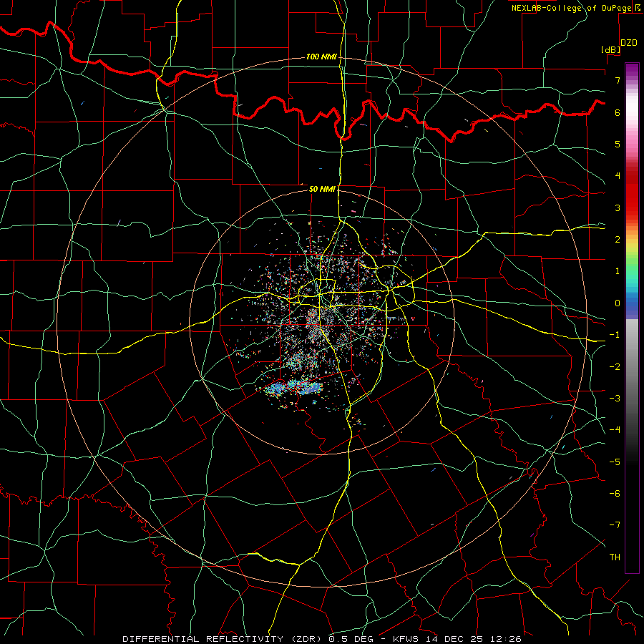Viewport: 644px width, 644px height.
Task: Click the -7 value on color scale
Action: pos(615,525)
